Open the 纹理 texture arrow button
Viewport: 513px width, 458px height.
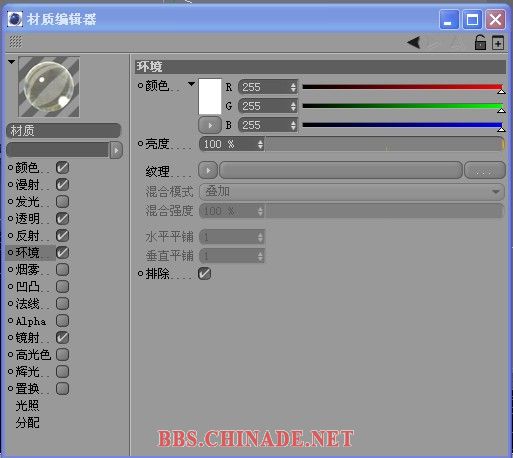(x=208, y=171)
